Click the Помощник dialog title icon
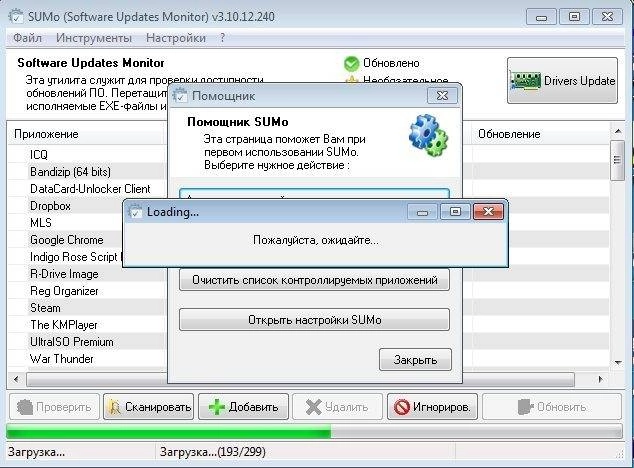Image resolution: width=634 pixels, height=468 pixels. pyautogui.click(x=180, y=96)
